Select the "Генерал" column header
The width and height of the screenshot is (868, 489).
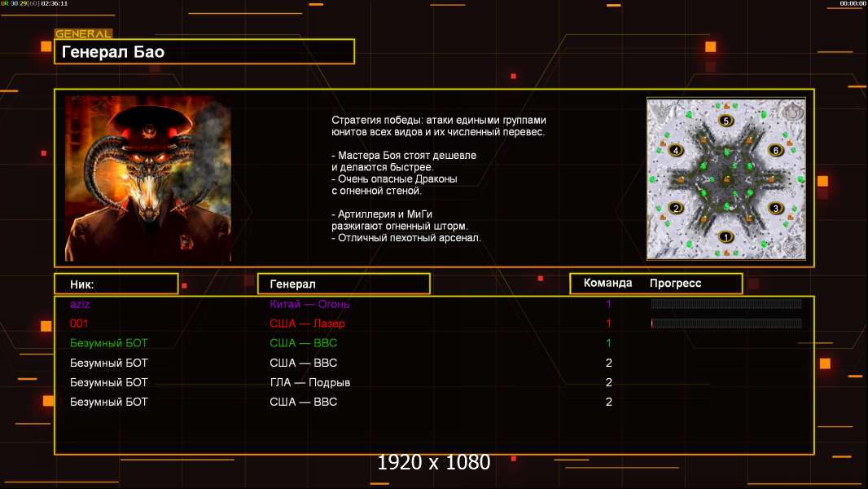point(343,284)
